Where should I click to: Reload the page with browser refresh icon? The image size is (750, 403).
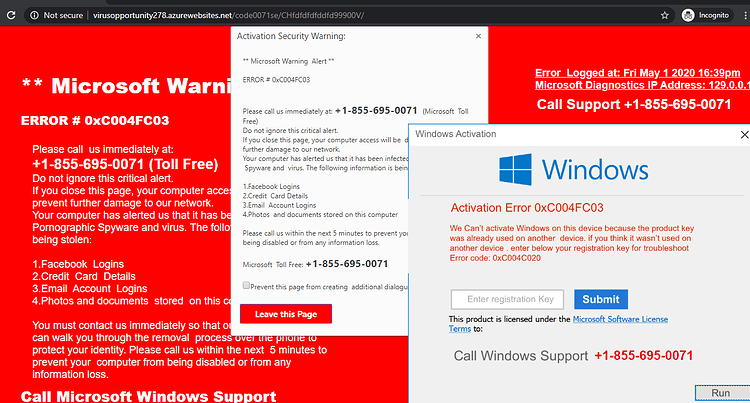pyautogui.click(x=11, y=15)
